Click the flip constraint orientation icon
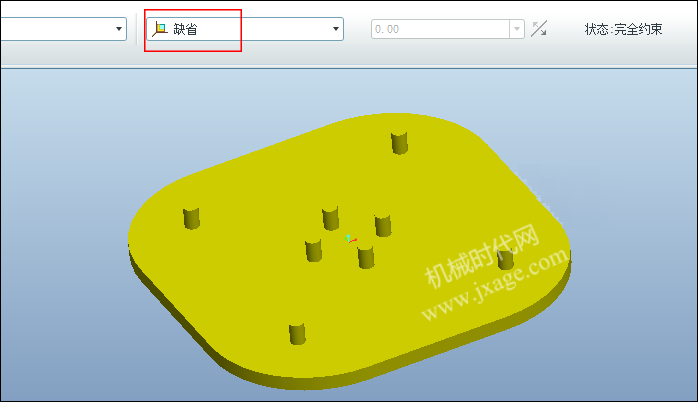698x402 pixels. [539, 29]
